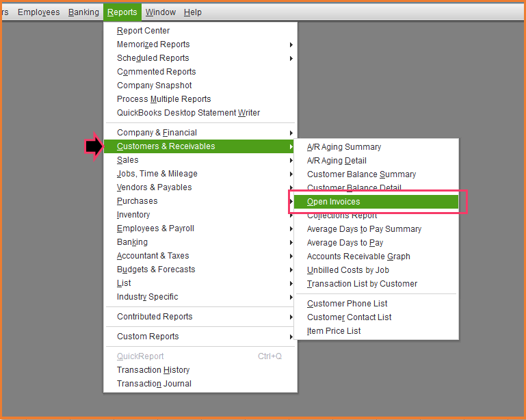This screenshot has width=526, height=420.
Task: Expand Jobs, Time & Mileage submenu
Action: 199,174
